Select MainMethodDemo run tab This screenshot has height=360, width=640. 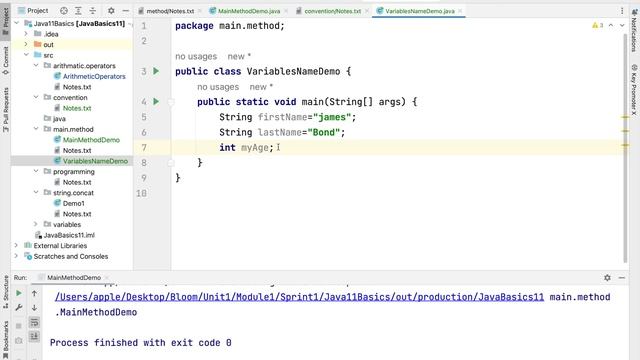click(74, 278)
